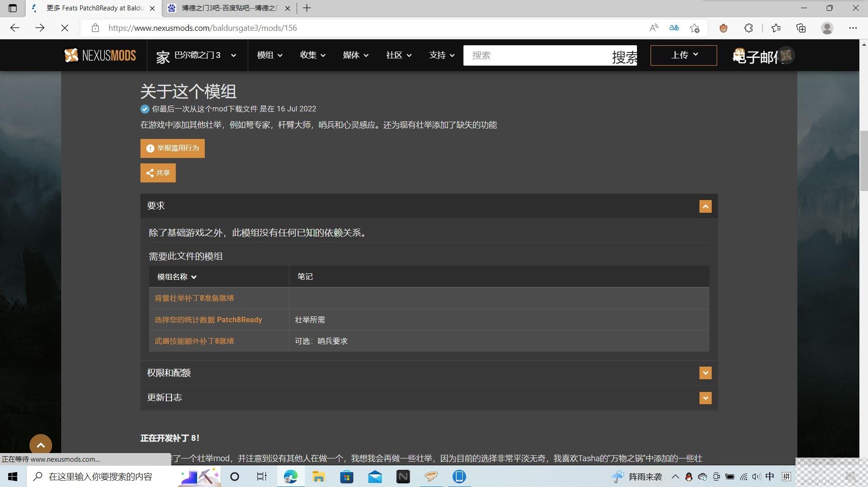Open the volume tray icon
Screen dimensions: 868x487
pos(756,477)
